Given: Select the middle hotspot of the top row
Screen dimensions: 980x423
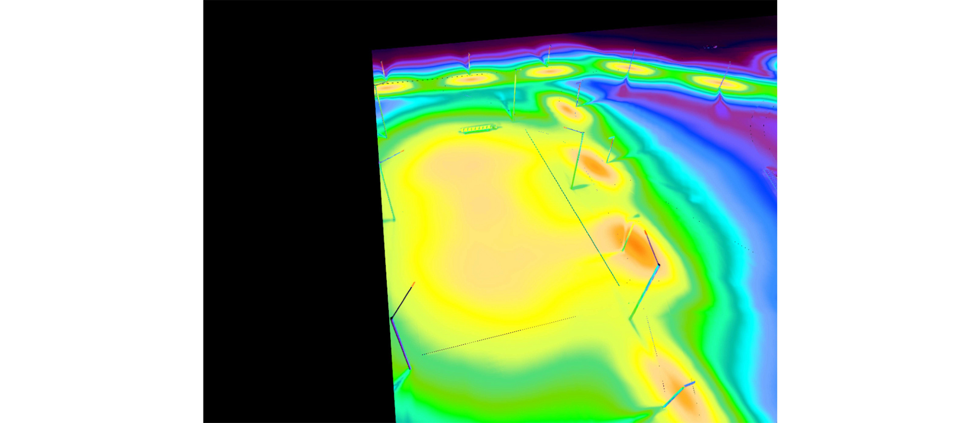Looking at the screenshot, I should pyautogui.click(x=548, y=71).
